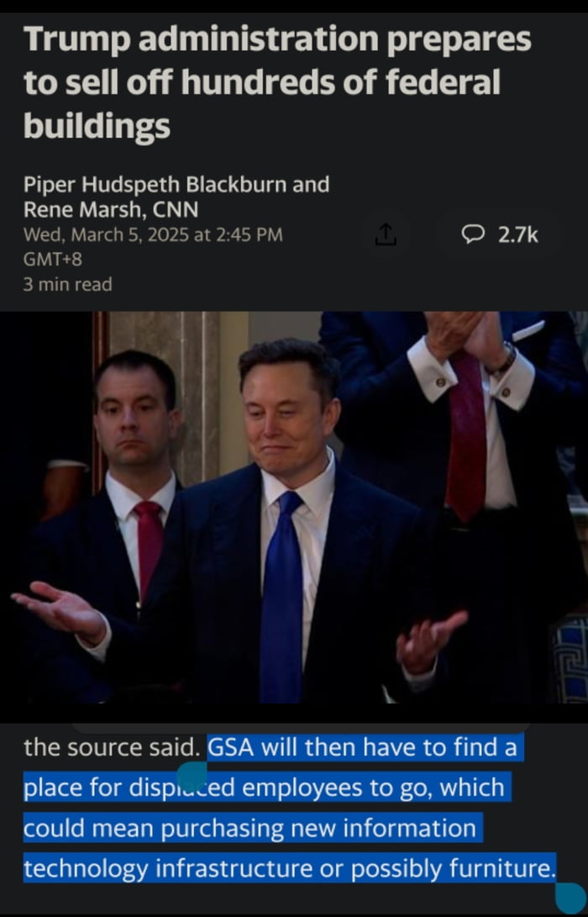Viewport: 588px width, 917px height.
Task: Tap the share arrow icon
Action: tap(386, 234)
